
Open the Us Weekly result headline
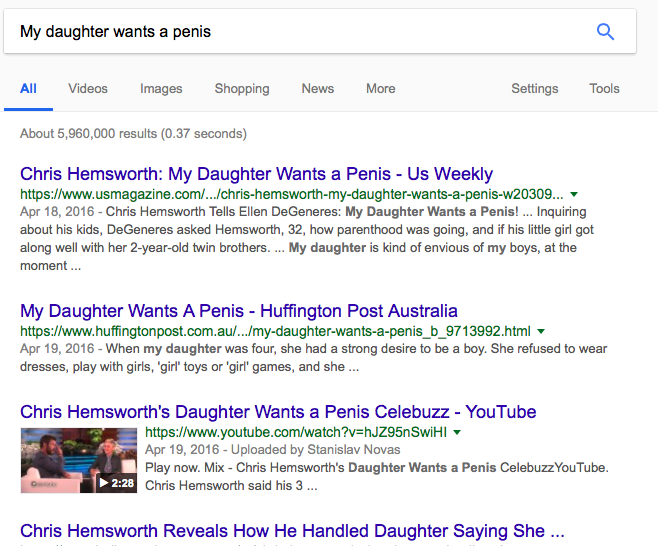pyautogui.click(x=256, y=174)
